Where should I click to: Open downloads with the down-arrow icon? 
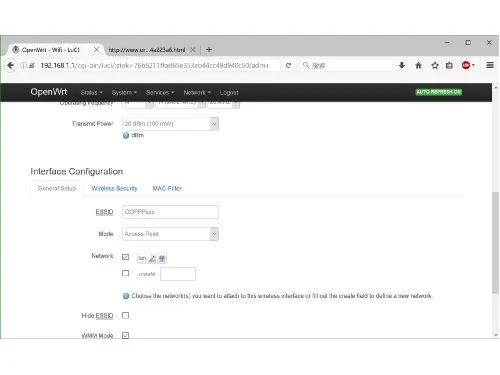pyautogui.click(x=402, y=65)
